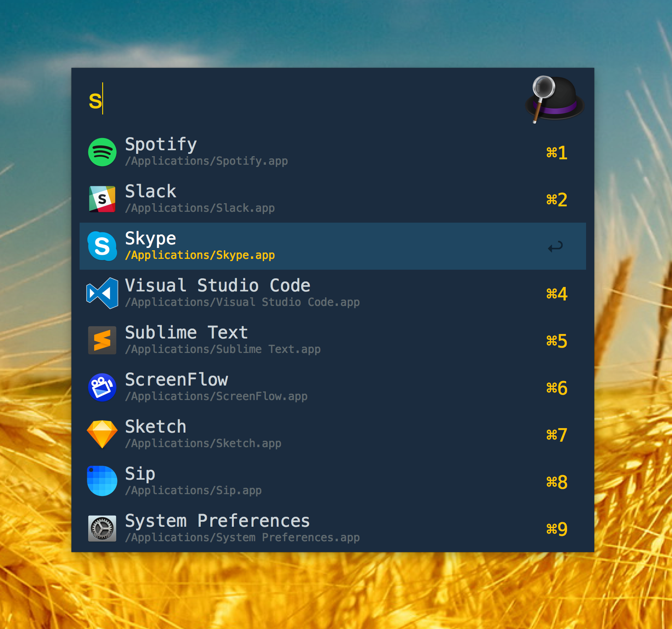Click the return arrow on Skype row
Screen dimensions: 672x629
tap(555, 247)
